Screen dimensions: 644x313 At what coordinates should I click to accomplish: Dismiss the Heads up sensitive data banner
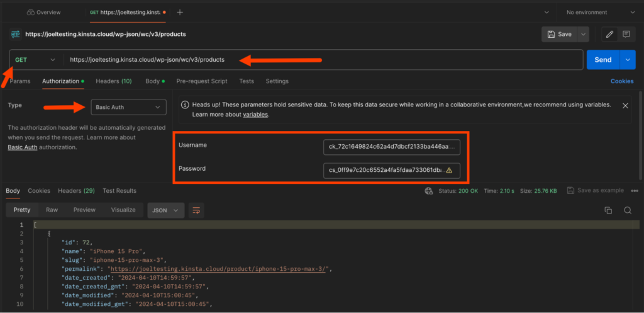click(x=625, y=106)
